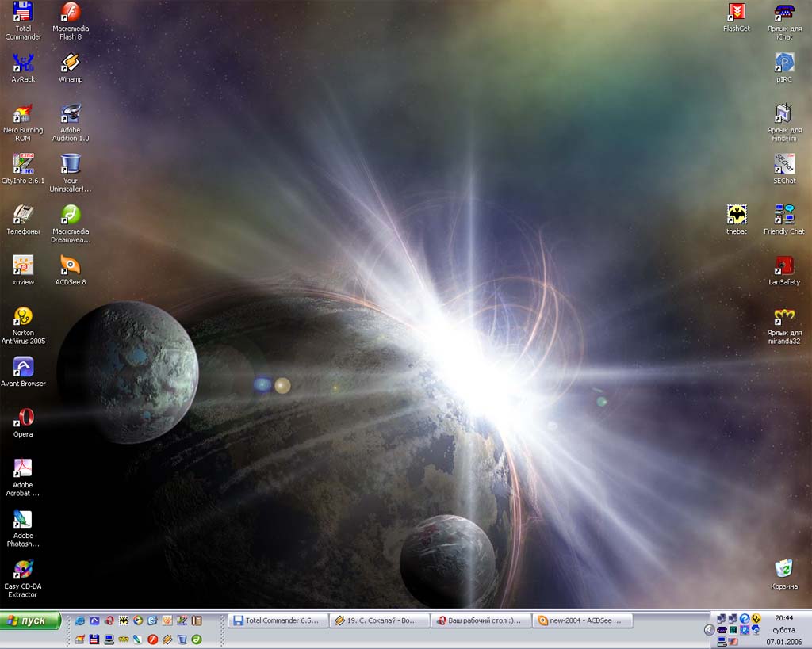Image resolution: width=812 pixels, height=649 pixels.
Task: Click the CityInfo 2.6.1 desktop icon
Action: pos(23,169)
